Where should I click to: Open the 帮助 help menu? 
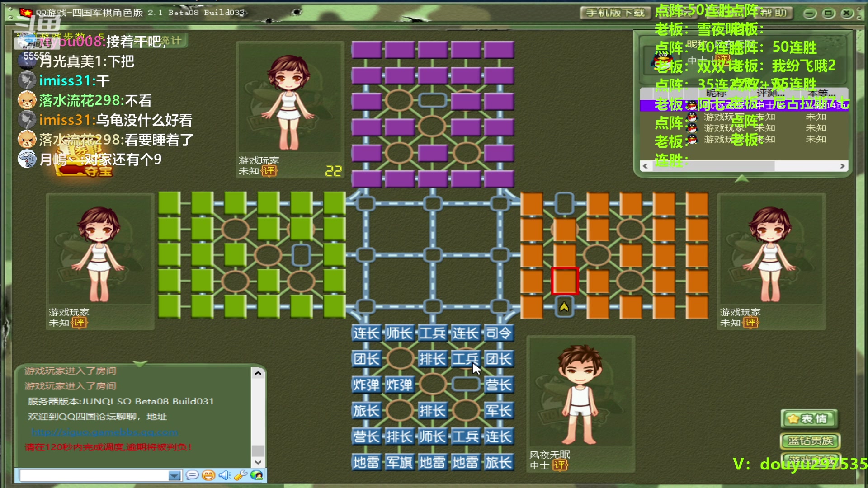point(774,13)
